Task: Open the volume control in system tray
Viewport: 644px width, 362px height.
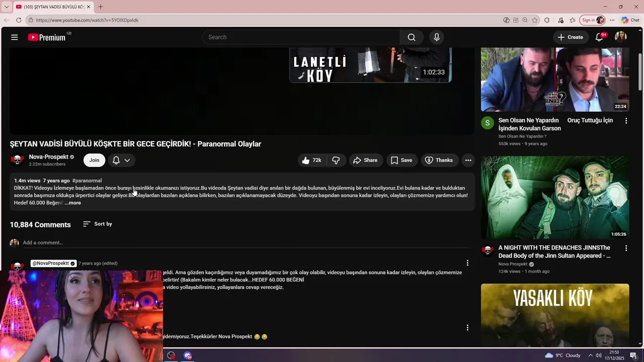Action: click(x=599, y=355)
